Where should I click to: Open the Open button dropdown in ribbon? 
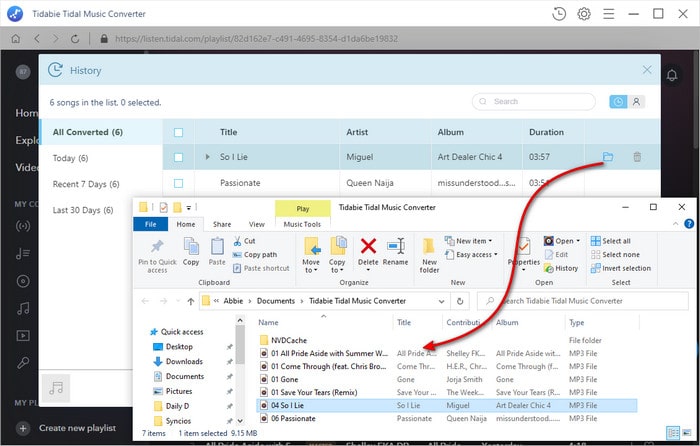pyautogui.click(x=578, y=241)
